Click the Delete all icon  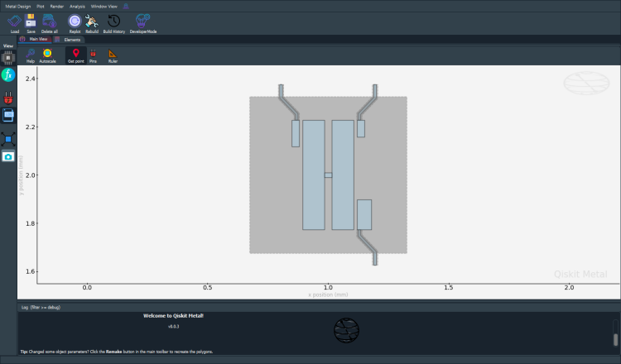tap(49, 24)
